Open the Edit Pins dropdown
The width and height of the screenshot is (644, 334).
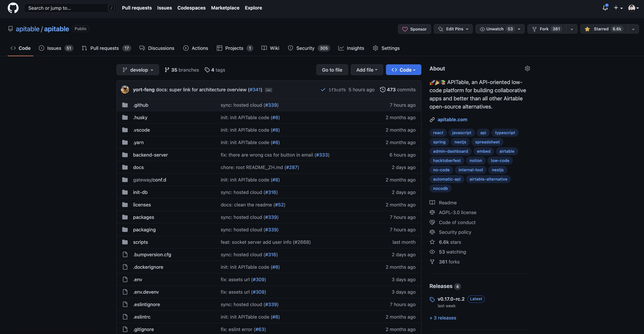coord(453,29)
